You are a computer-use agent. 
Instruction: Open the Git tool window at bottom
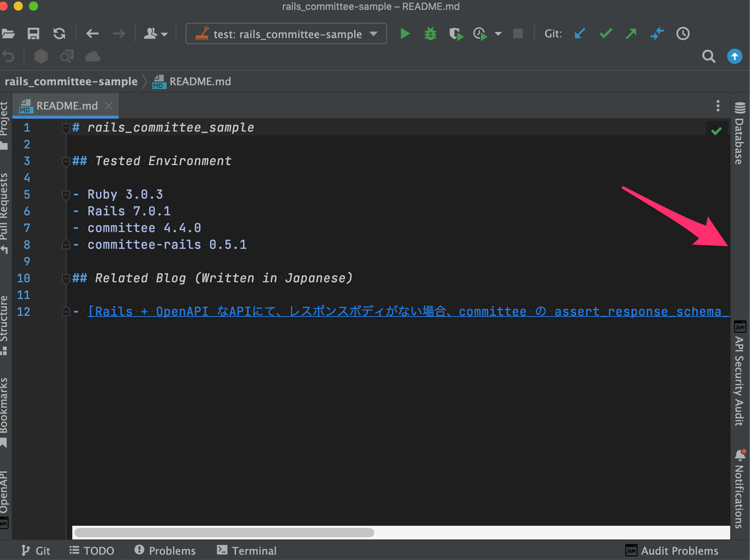[x=36, y=551]
